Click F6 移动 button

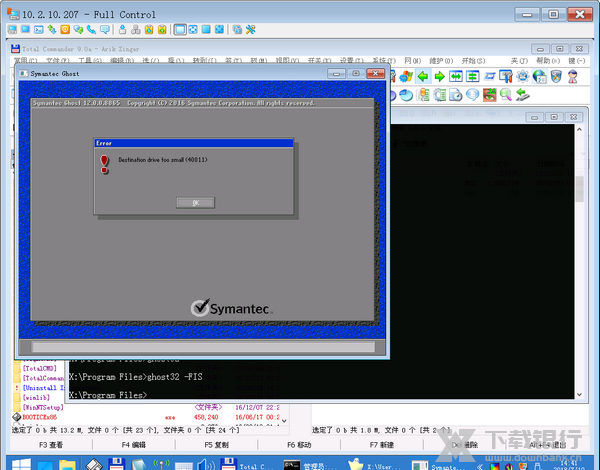(299, 445)
